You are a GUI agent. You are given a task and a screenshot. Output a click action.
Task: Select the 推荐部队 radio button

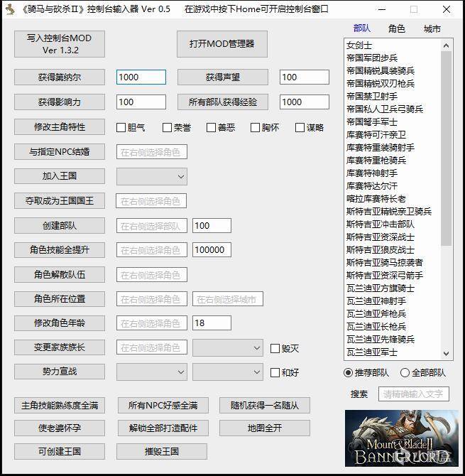(349, 372)
